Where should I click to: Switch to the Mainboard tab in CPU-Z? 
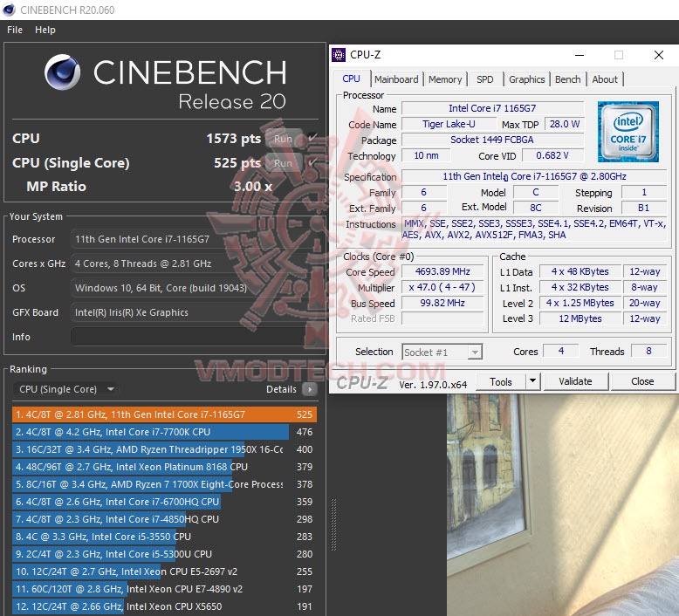click(396, 79)
